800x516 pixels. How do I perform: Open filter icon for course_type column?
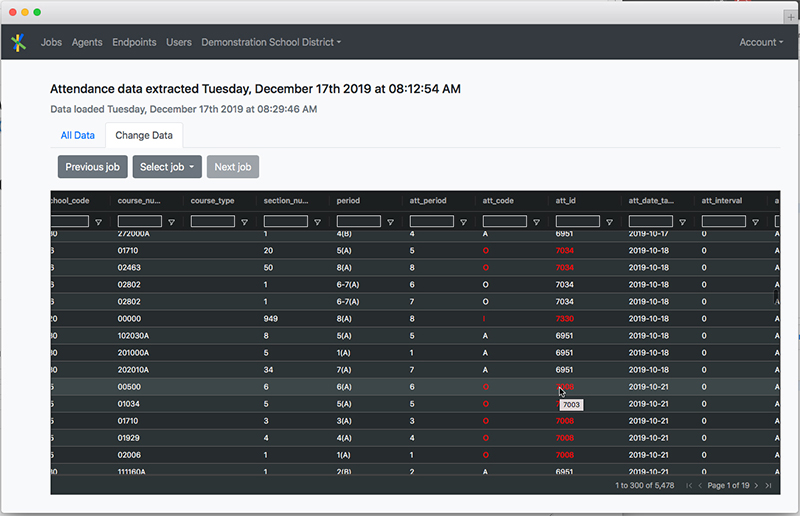click(x=245, y=222)
